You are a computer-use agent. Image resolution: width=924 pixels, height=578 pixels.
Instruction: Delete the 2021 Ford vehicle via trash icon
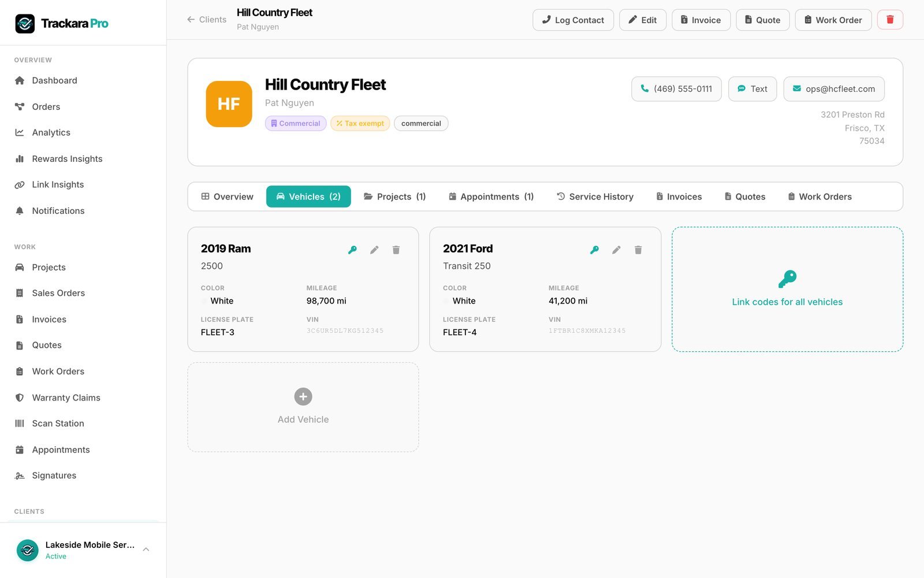point(638,250)
